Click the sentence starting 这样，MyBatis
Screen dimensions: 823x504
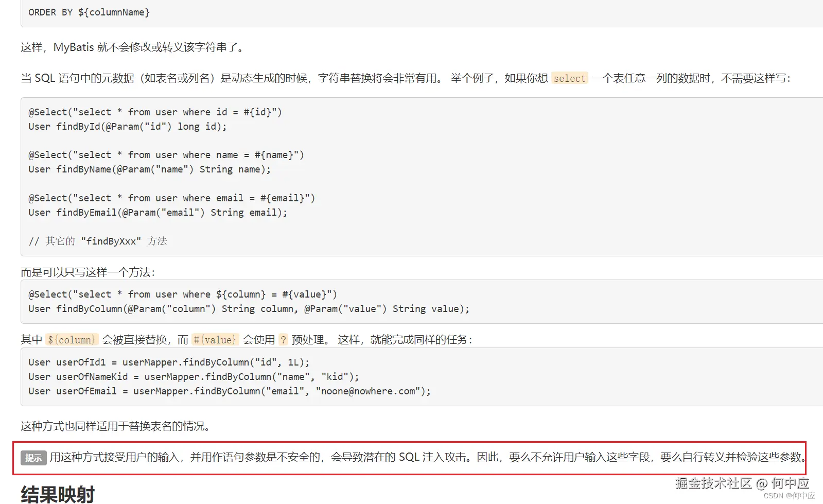[134, 47]
